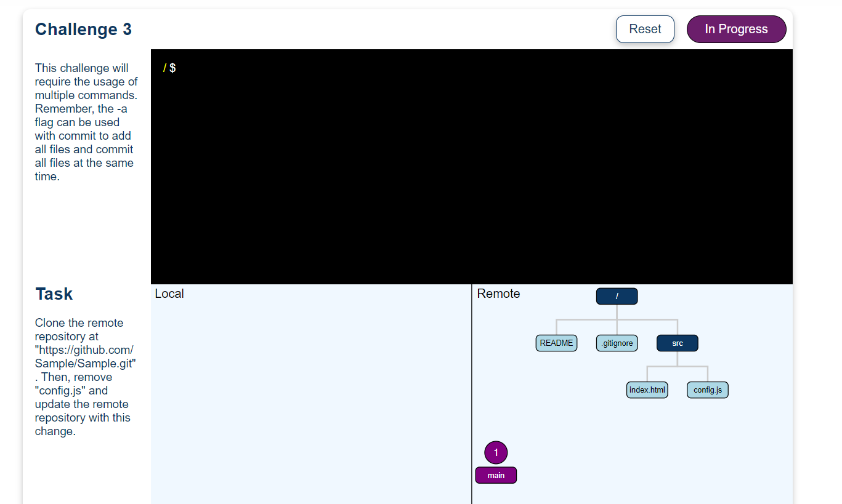The width and height of the screenshot is (842, 504).
Task: Select the Challenge 3 heading
Action: coord(83,29)
